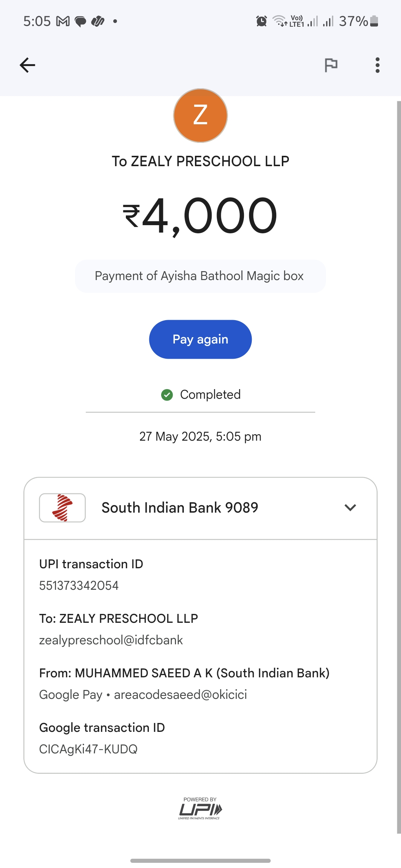Tap the UPI logo at bottom

click(200, 809)
